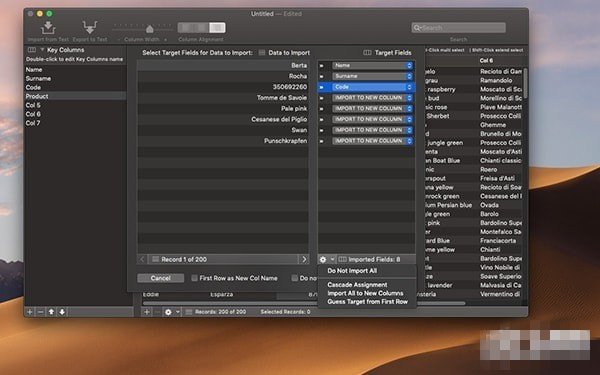Select the 350692260 data row
Viewport: 600px width, 375px height.
click(x=223, y=87)
